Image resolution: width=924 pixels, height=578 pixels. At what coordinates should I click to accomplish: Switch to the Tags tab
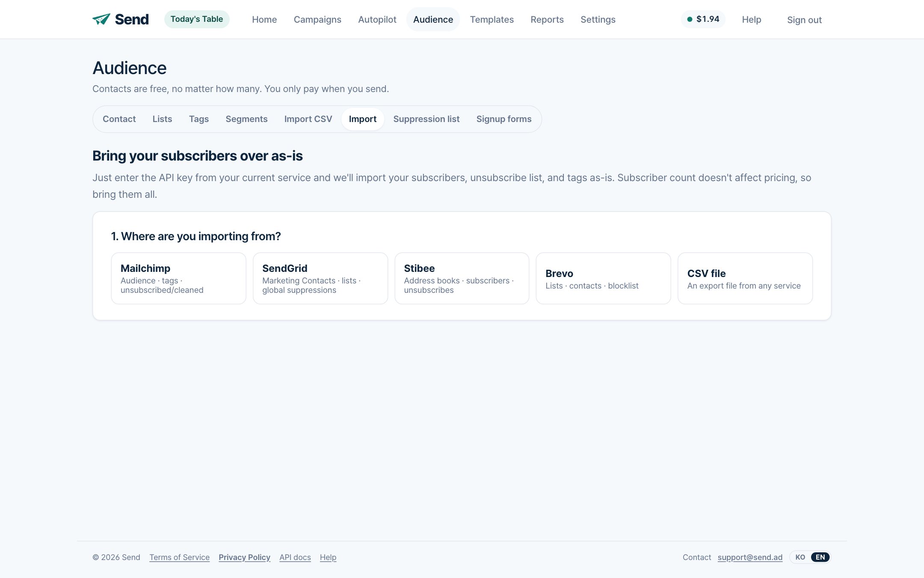pos(199,119)
